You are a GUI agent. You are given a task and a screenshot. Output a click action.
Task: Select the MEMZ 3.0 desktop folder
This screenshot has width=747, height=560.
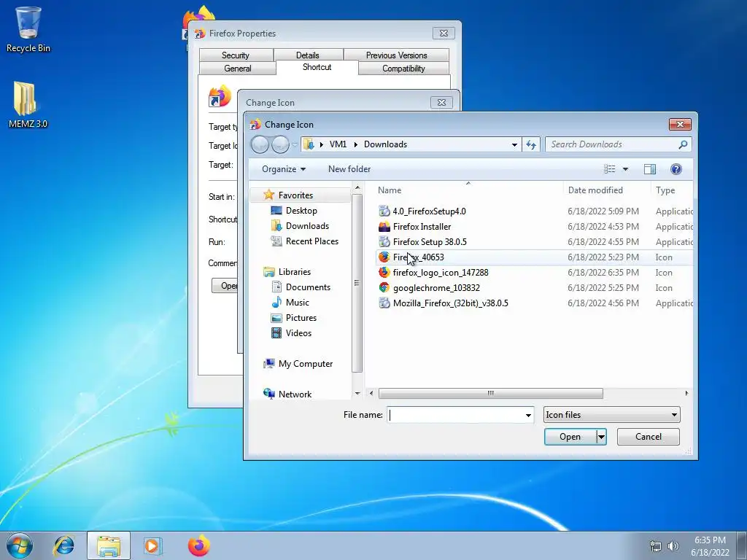click(28, 105)
